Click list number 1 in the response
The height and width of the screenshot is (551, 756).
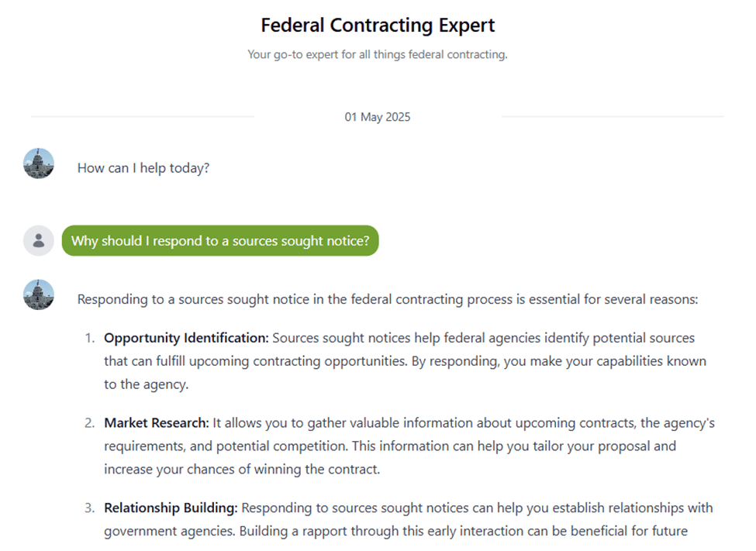click(89, 338)
